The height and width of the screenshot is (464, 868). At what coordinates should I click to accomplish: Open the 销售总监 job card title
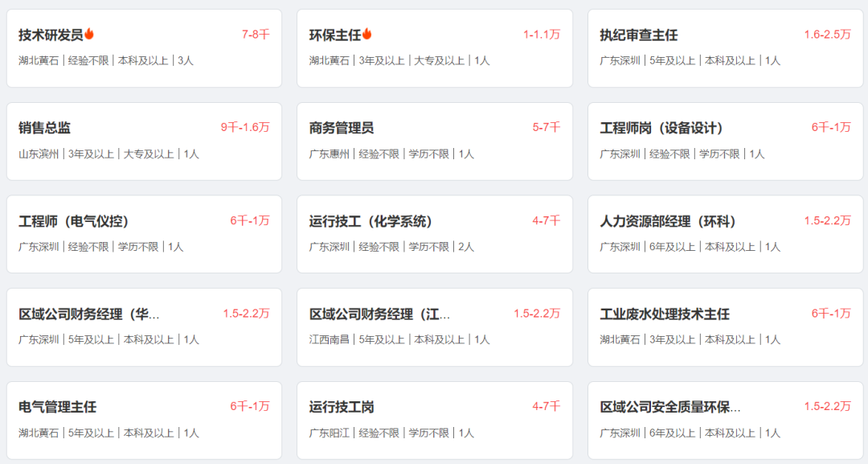coord(45,128)
